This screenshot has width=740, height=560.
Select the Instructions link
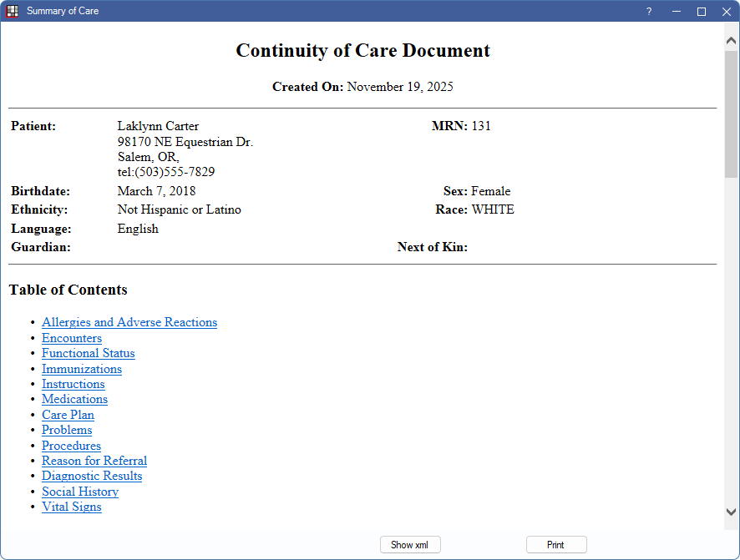pos(73,384)
